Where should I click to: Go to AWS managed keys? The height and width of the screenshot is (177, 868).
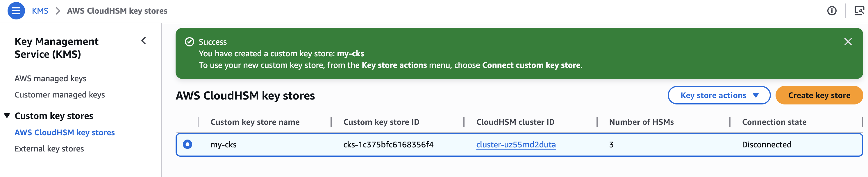(50, 78)
